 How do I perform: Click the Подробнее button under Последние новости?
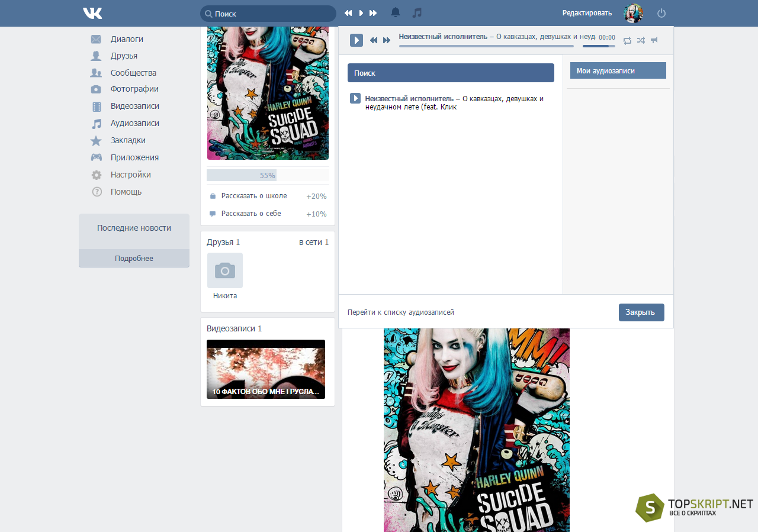tap(134, 259)
